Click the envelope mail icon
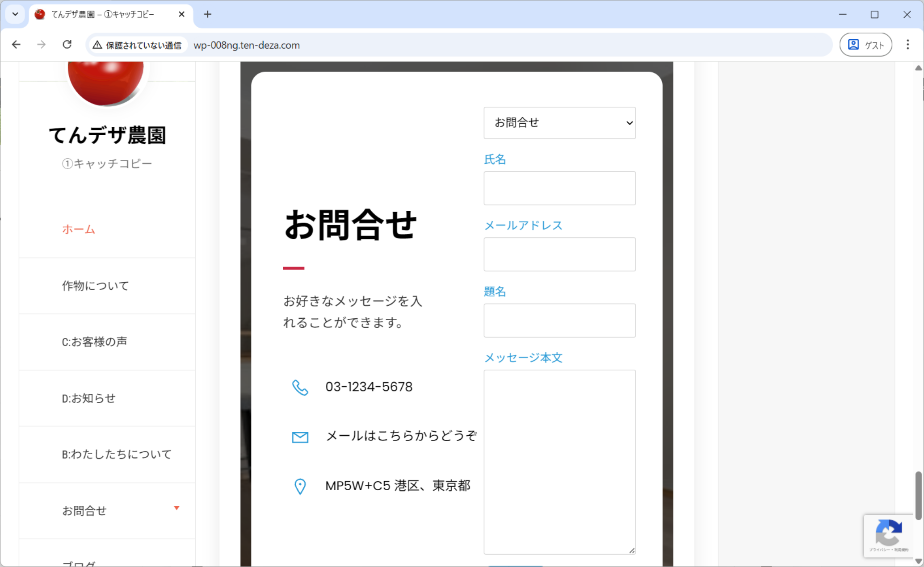The width and height of the screenshot is (924, 567). pyautogui.click(x=300, y=437)
